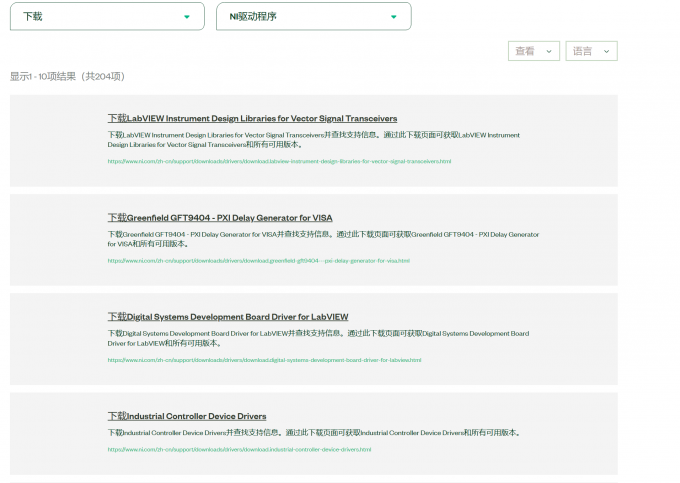Open Digital Systems Development Board Driver link
The width and height of the screenshot is (680, 483).
228,317
